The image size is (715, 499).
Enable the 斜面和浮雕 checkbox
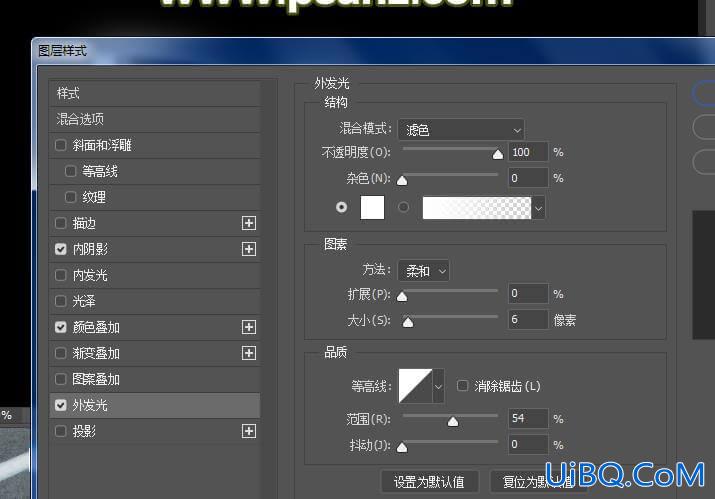point(61,145)
